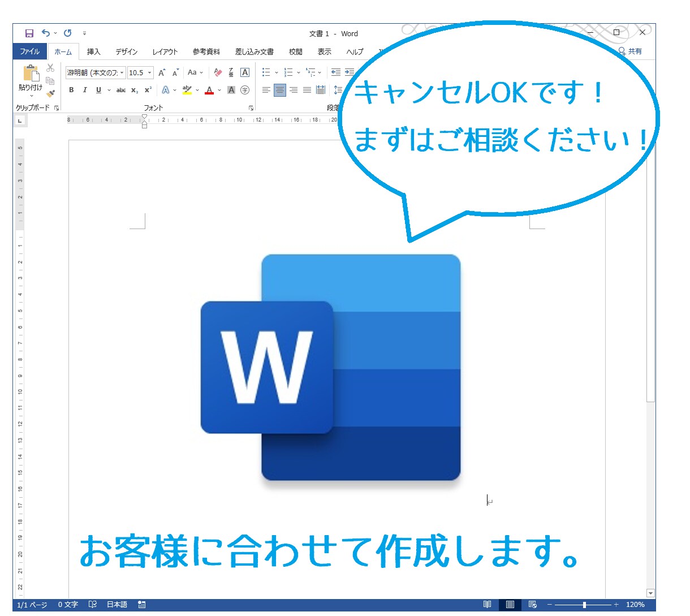Open the proofing check status icon
The height and width of the screenshot is (616, 690).
click(93, 605)
